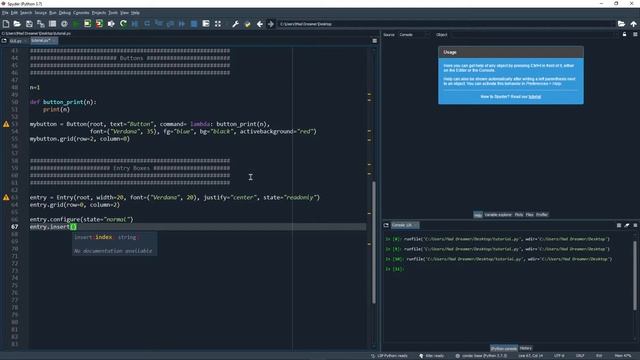This screenshot has width=640, height=360.
Task: Go forward with the right arrow icon
Action: coord(271,24)
